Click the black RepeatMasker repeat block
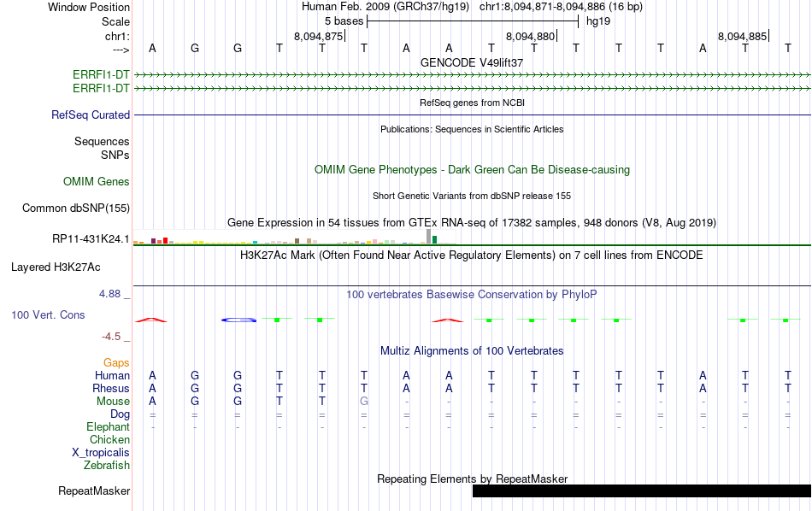Image resolution: width=812 pixels, height=511 pixels. point(642,490)
